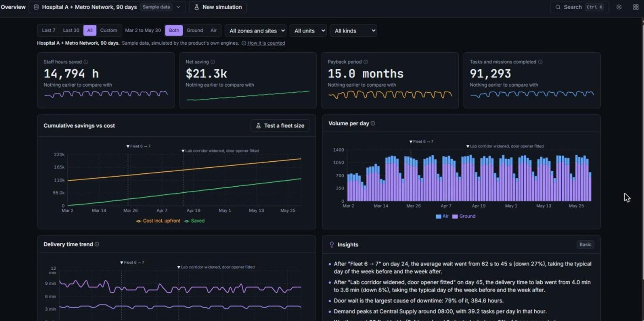Toggle the Saved legend entry
The height and width of the screenshot is (321, 644).
(194, 221)
